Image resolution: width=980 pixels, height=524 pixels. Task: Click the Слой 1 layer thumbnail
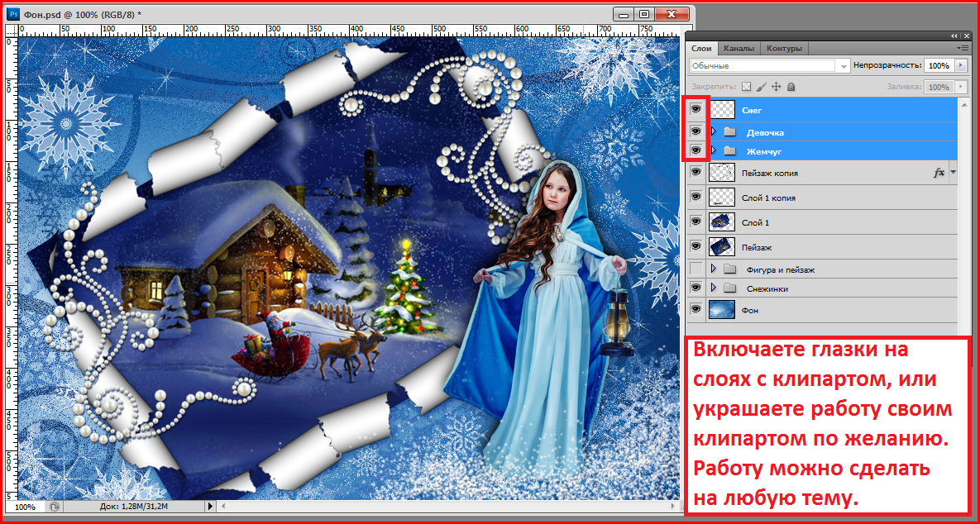tap(722, 222)
